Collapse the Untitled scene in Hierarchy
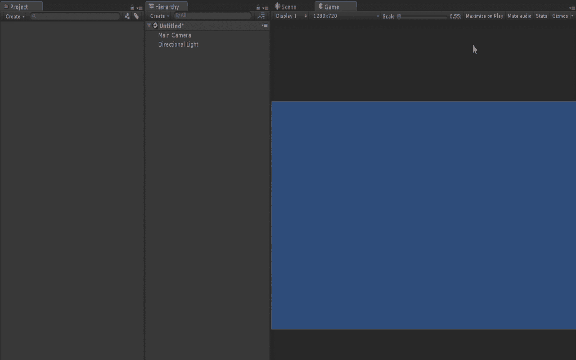Image resolution: width=576 pixels, height=360 pixels. coord(149,25)
